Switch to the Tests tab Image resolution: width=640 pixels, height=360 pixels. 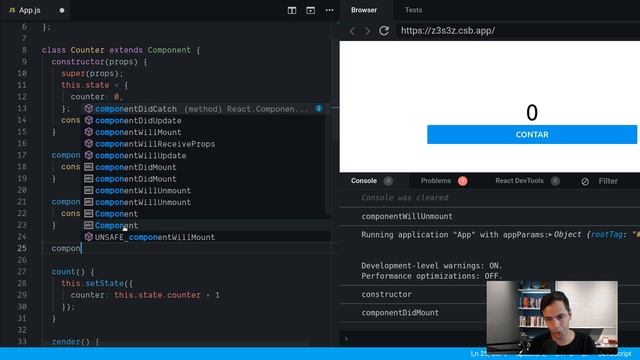tap(413, 10)
